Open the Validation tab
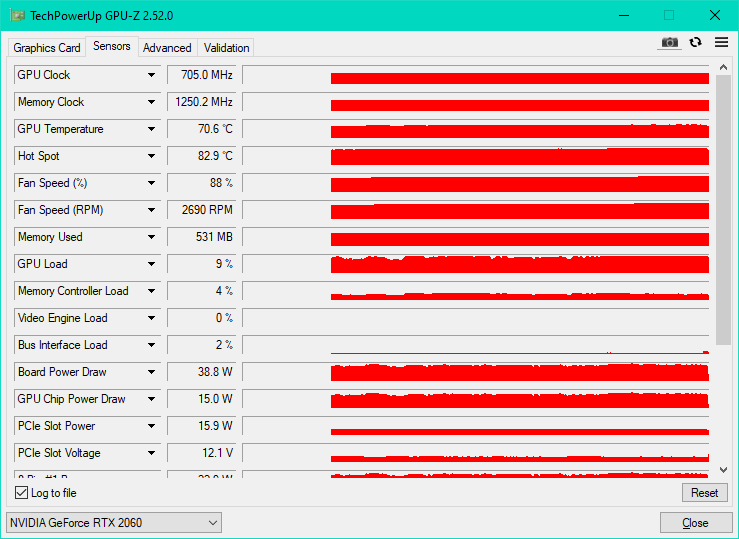This screenshot has height=539, width=739. pyautogui.click(x=226, y=48)
